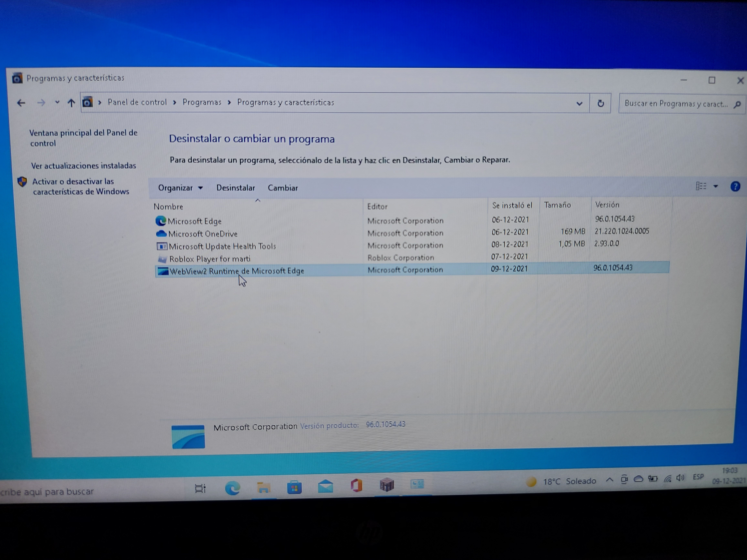Viewport: 747px width, 560px height.
Task: Click Cambiar in the toolbar
Action: 283,188
